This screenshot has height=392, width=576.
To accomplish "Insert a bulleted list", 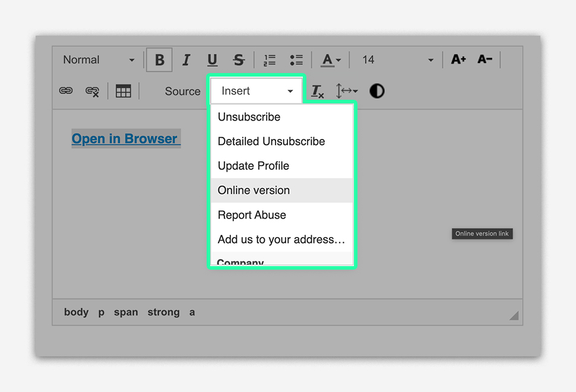I will [296, 60].
